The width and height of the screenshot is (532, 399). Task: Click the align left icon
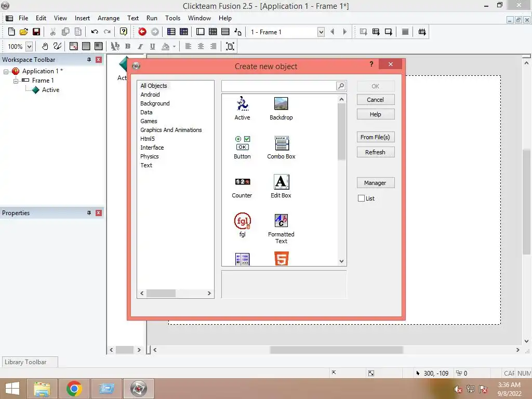tap(188, 46)
